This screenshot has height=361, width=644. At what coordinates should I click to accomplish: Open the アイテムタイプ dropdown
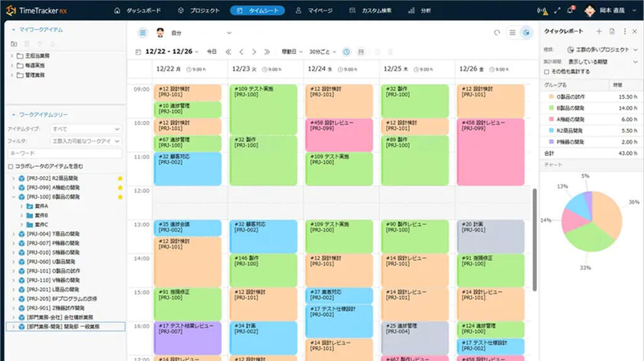coord(86,129)
